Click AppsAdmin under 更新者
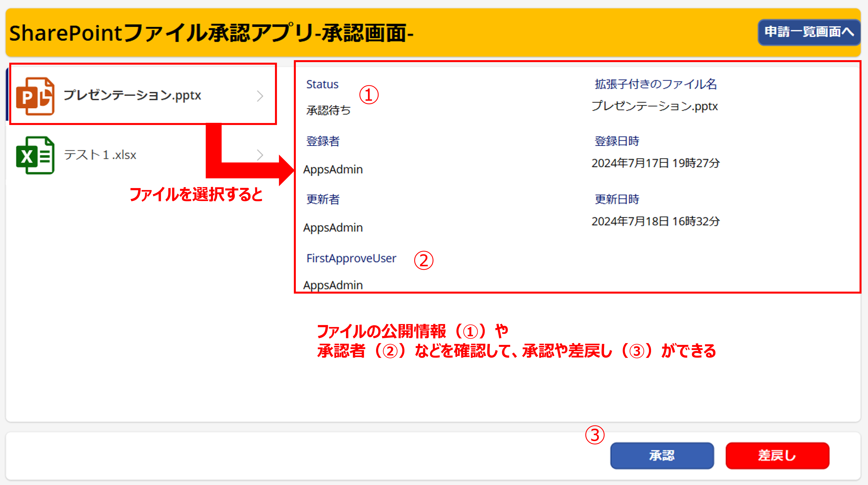 coord(333,228)
